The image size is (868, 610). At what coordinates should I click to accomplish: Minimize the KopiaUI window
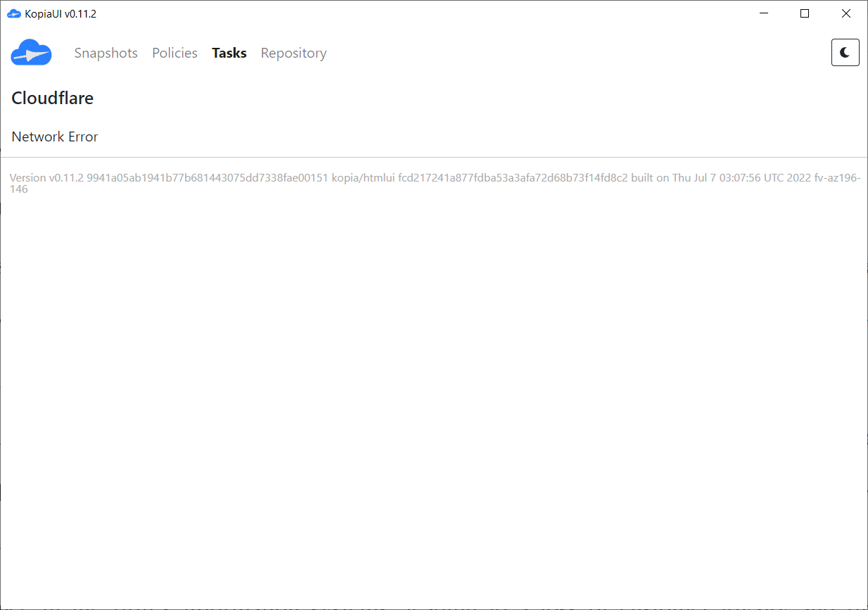pyautogui.click(x=763, y=13)
